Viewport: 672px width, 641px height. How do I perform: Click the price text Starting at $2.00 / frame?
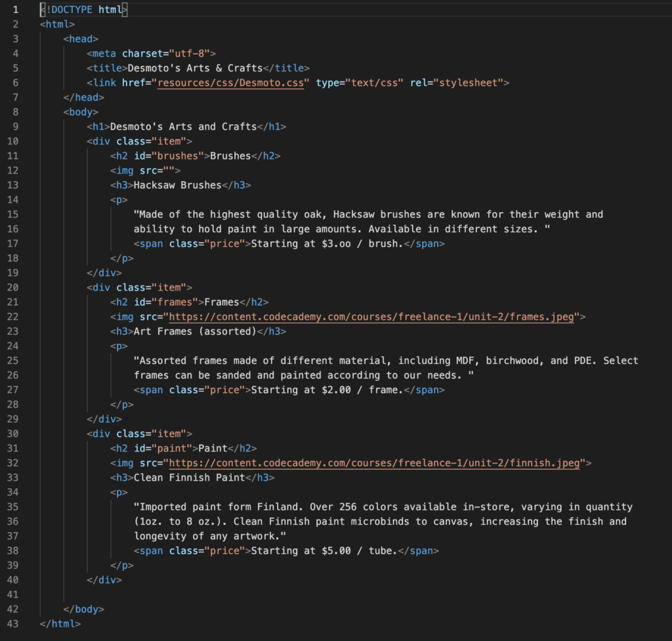click(x=325, y=390)
